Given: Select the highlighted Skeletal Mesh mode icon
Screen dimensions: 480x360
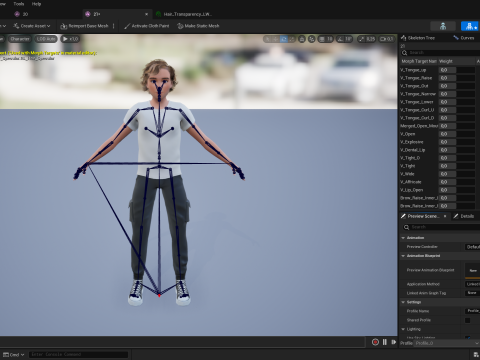Looking at the screenshot, I should point(470,26).
